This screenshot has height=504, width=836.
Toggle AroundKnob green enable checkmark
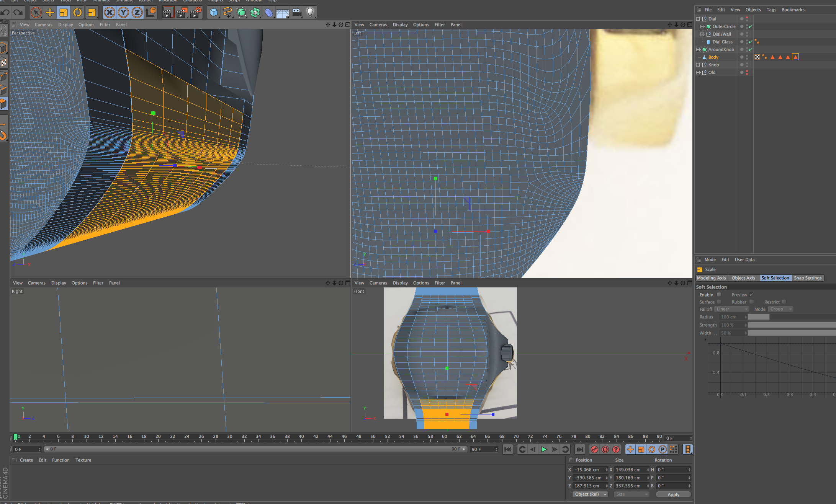(751, 49)
